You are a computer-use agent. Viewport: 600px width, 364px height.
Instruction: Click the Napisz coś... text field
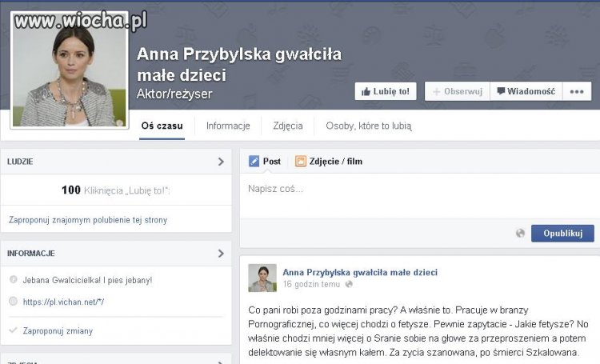pyautogui.click(x=420, y=195)
